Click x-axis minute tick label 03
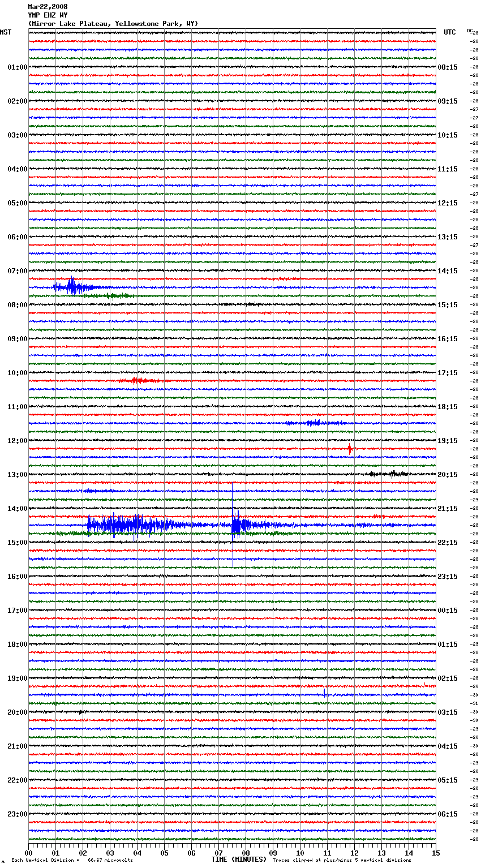This screenshot has height=868, width=481. click(x=110, y=853)
